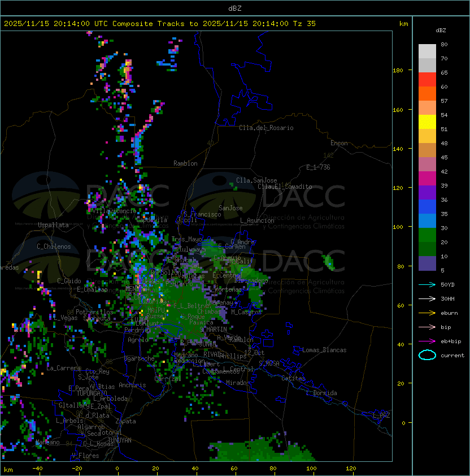Click the 'bip' legend label
This screenshot has width=470, height=476.
(446, 327)
